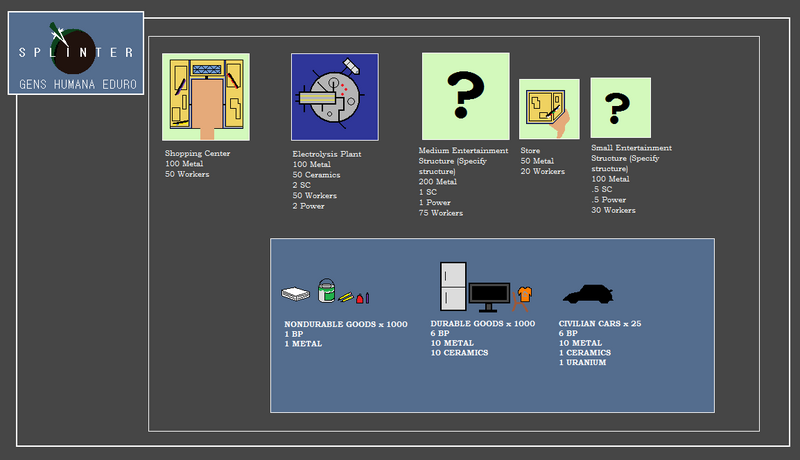Viewport: 800px width, 460px height.
Task: Click the "Store" text label
Action: (x=530, y=151)
